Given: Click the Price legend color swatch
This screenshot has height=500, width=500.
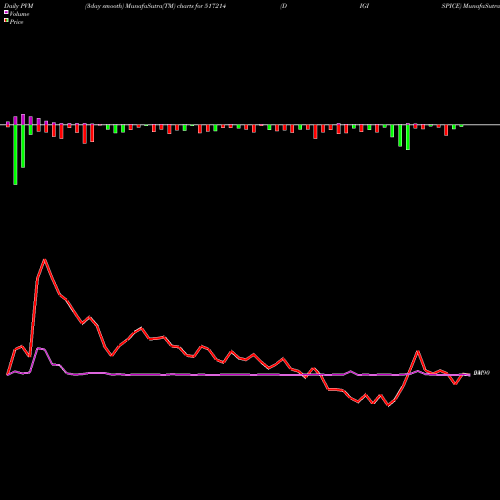Looking at the screenshot, I should point(6,21).
